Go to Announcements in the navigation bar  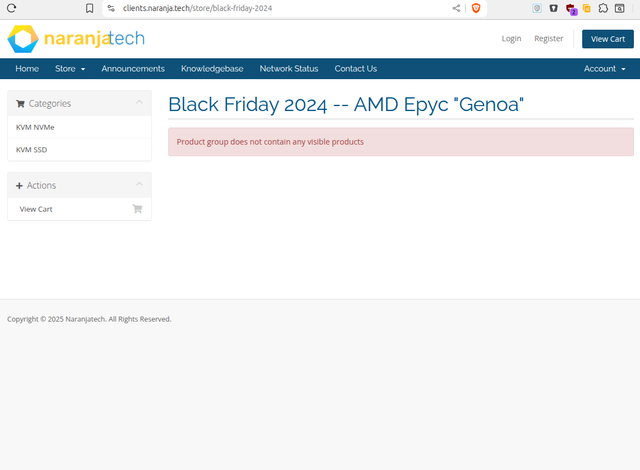click(x=133, y=69)
